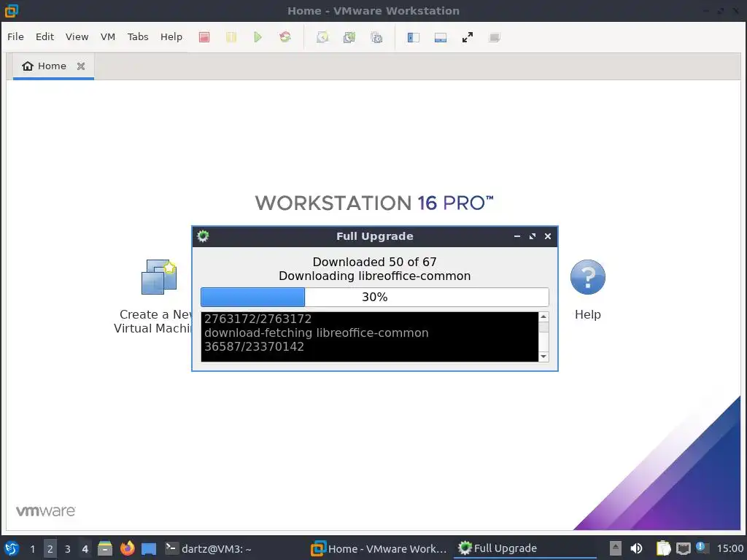Switch to workspace 3 in the pager

click(68, 548)
